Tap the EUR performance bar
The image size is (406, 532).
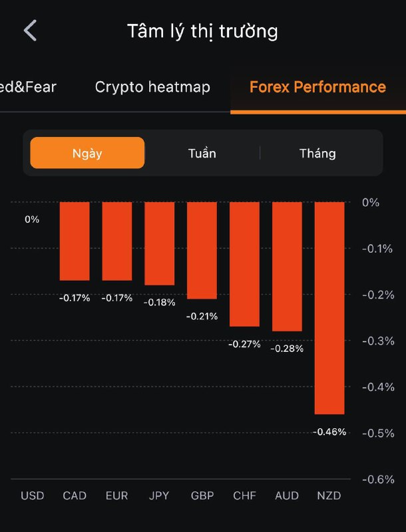click(116, 241)
